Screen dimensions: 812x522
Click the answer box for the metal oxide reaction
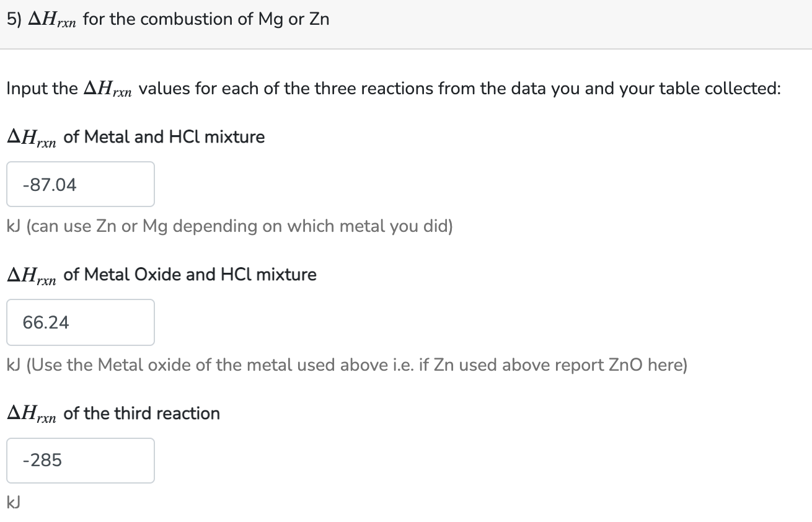click(80, 322)
